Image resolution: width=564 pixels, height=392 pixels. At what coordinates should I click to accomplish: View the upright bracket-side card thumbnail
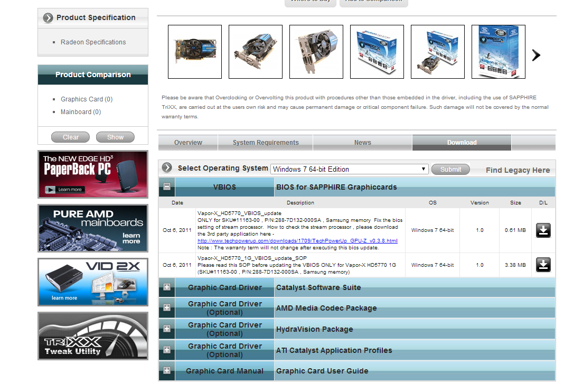(316, 52)
